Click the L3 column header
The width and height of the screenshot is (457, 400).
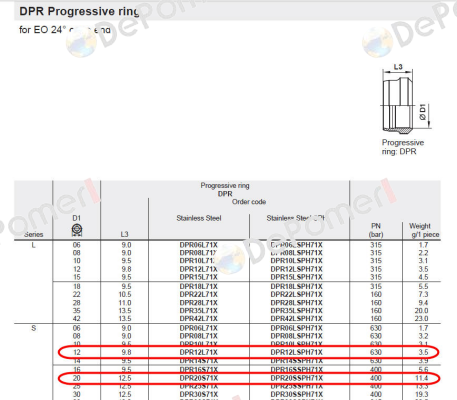click(x=124, y=234)
